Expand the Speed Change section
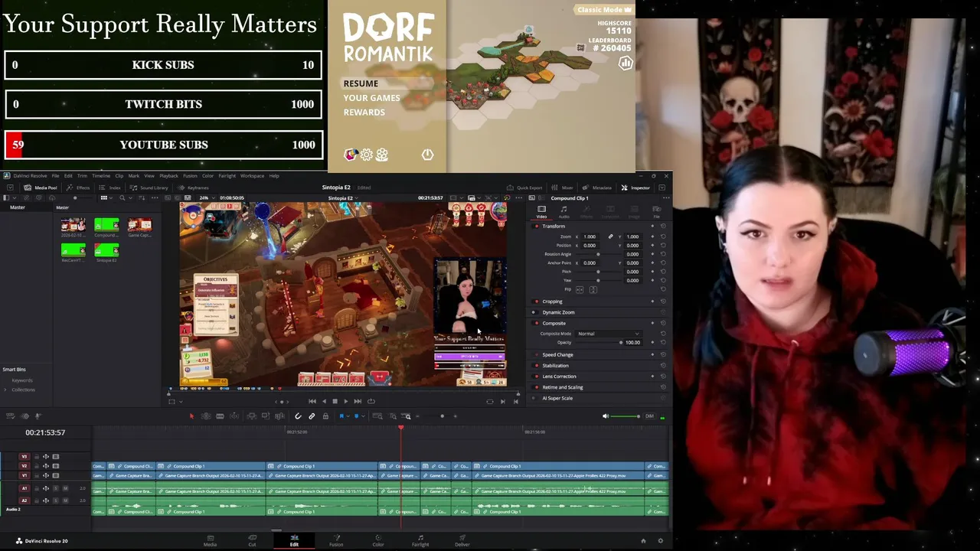 click(557, 355)
